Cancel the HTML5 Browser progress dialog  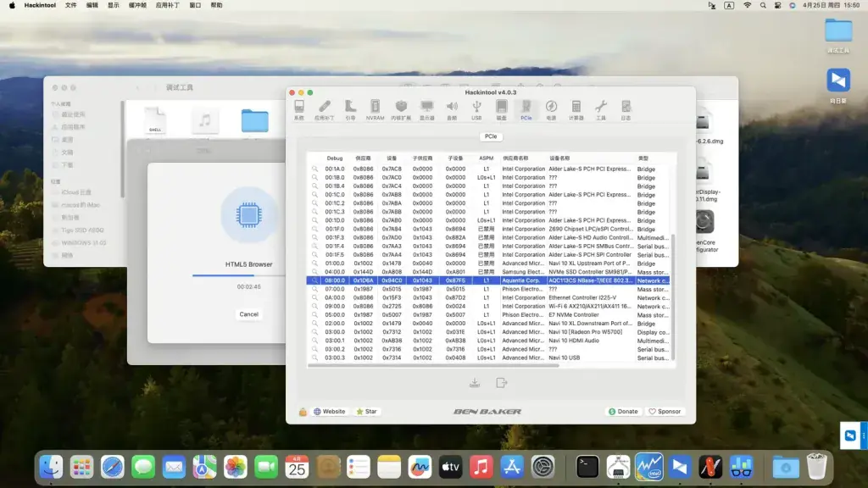(248, 314)
